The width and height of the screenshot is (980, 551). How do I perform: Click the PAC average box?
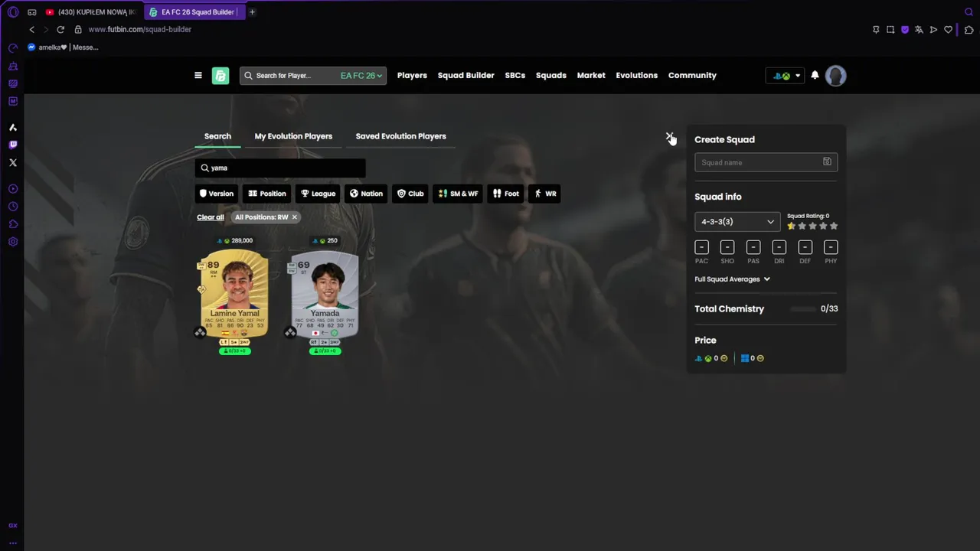pos(701,247)
